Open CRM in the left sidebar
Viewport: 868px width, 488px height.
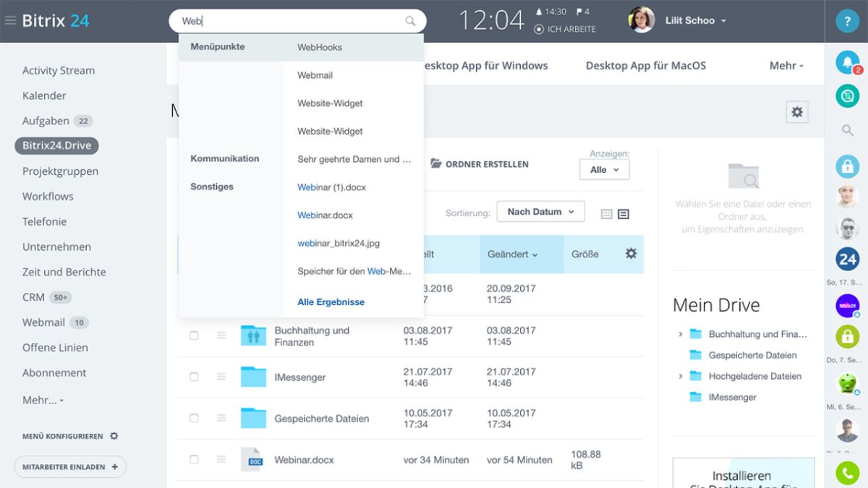coord(33,297)
